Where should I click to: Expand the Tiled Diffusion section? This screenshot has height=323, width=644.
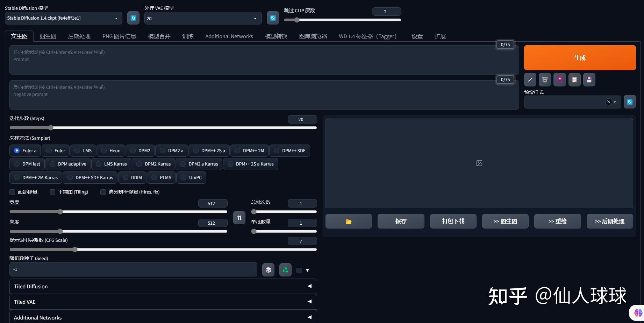point(163,286)
